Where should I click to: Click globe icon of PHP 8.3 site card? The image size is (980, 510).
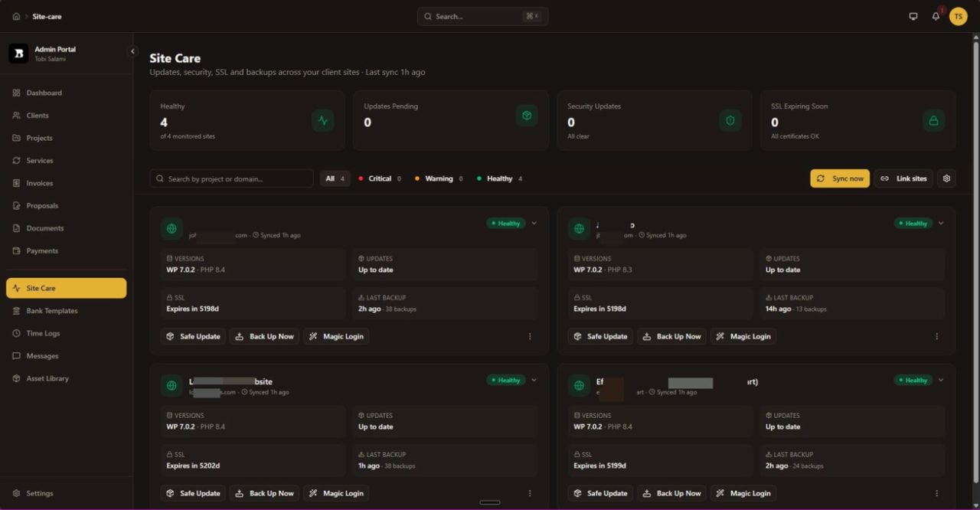point(579,228)
